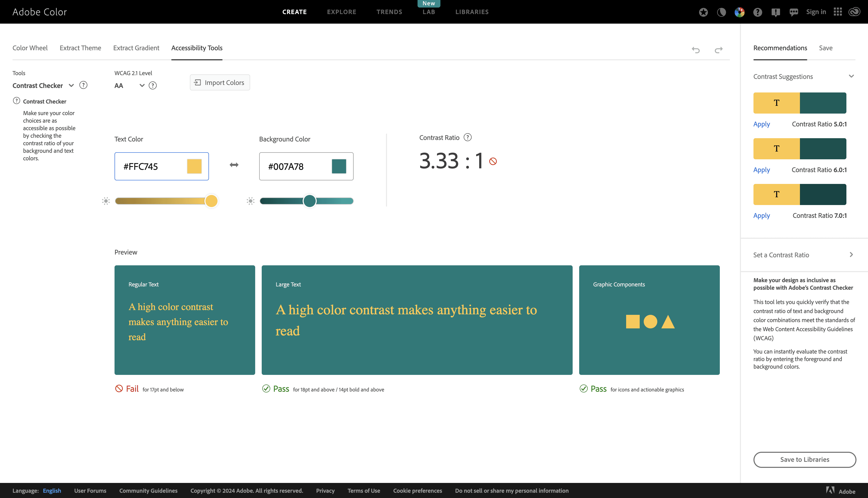Click the #FFC745 text color hex field
Screen dimensions: 868x498
tap(162, 166)
